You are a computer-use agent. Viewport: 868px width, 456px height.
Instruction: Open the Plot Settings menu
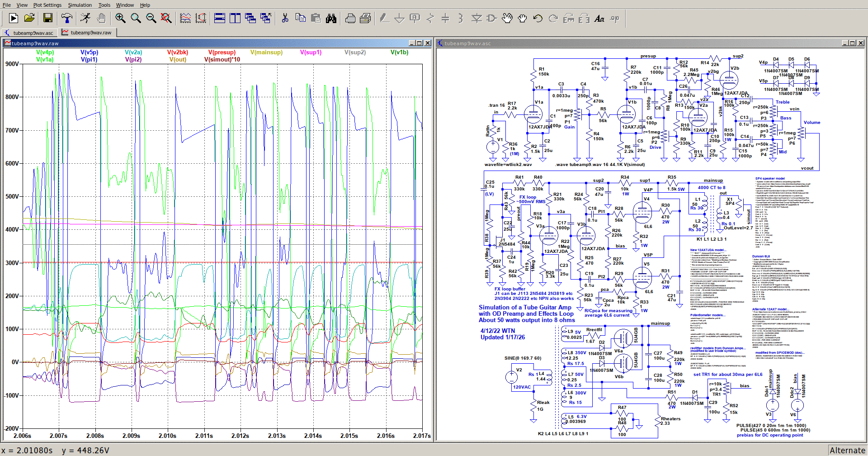(47, 5)
